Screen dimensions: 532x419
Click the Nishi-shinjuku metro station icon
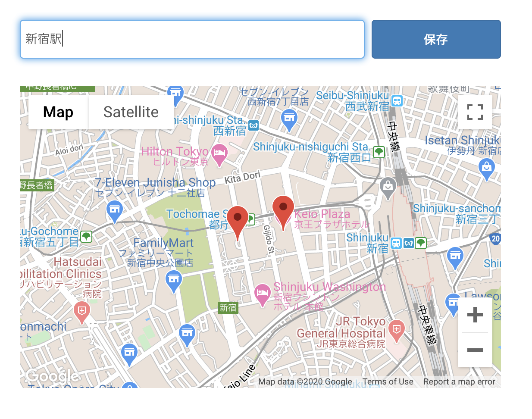(253, 125)
